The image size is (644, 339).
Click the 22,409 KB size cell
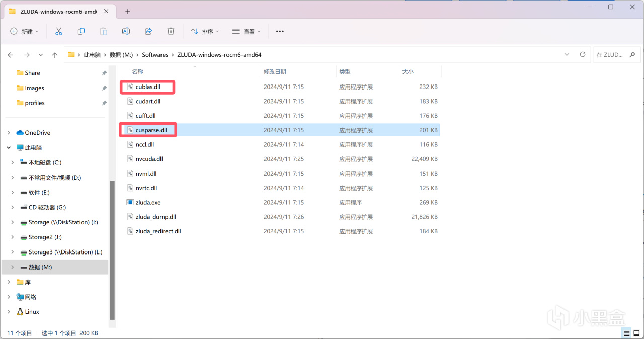[424, 159]
